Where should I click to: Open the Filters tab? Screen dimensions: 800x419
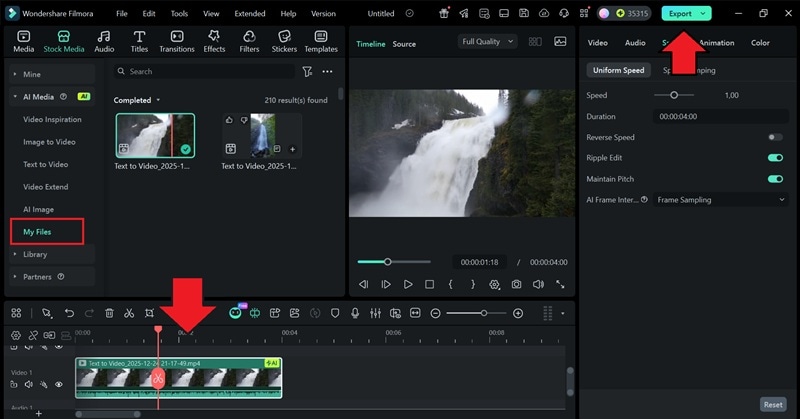[x=249, y=41]
